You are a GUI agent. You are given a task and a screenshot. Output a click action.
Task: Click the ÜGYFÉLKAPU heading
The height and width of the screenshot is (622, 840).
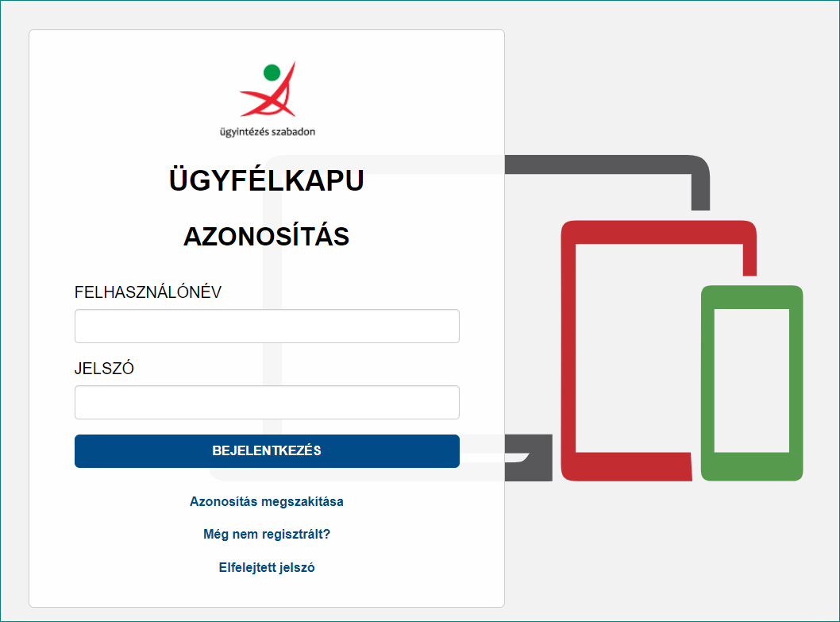point(267,180)
